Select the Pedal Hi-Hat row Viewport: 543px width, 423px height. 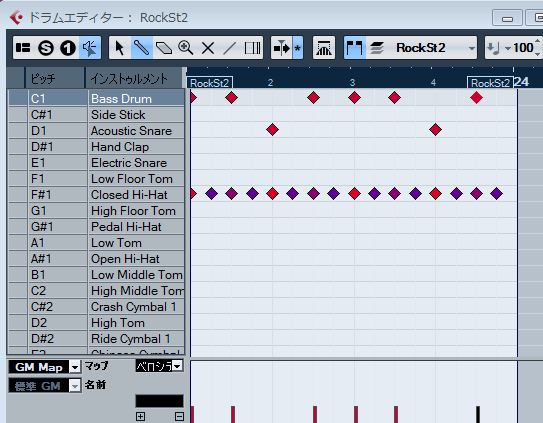(x=96, y=227)
